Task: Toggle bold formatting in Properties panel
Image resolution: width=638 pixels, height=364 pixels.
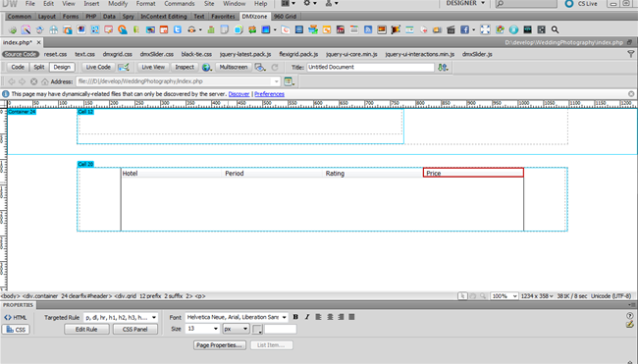Action: click(x=295, y=317)
